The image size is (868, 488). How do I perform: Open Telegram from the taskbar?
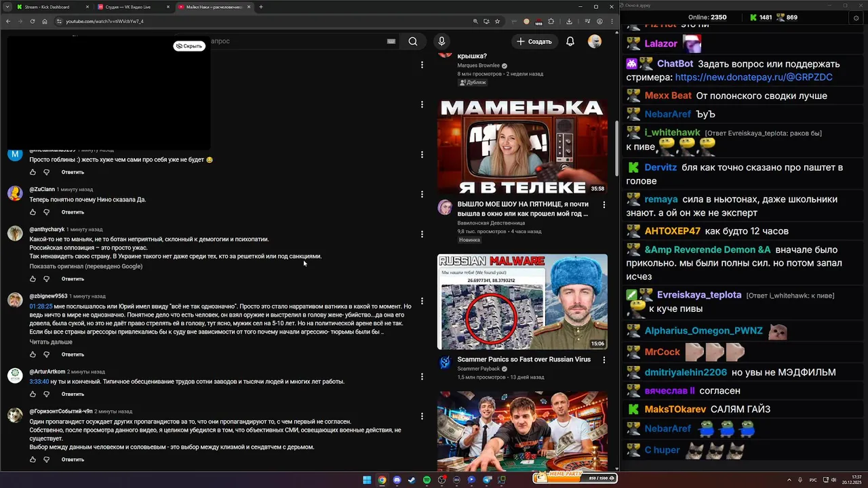click(487, 480)
